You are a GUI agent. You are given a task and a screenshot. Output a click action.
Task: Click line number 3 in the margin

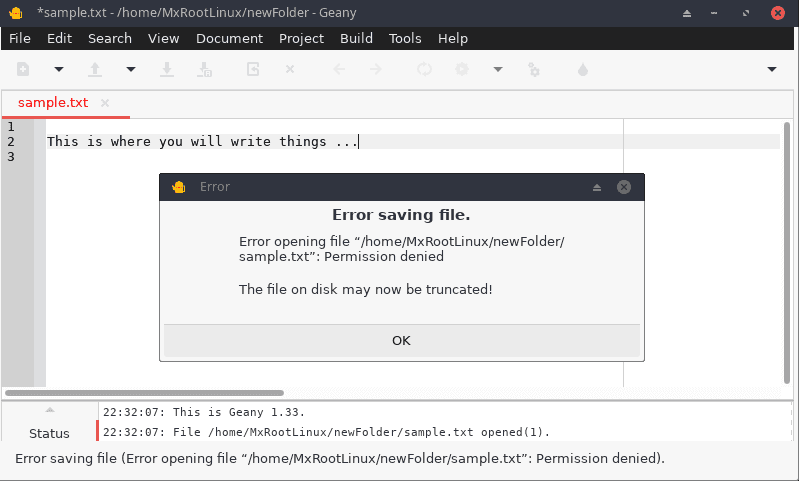coord(11,156)
